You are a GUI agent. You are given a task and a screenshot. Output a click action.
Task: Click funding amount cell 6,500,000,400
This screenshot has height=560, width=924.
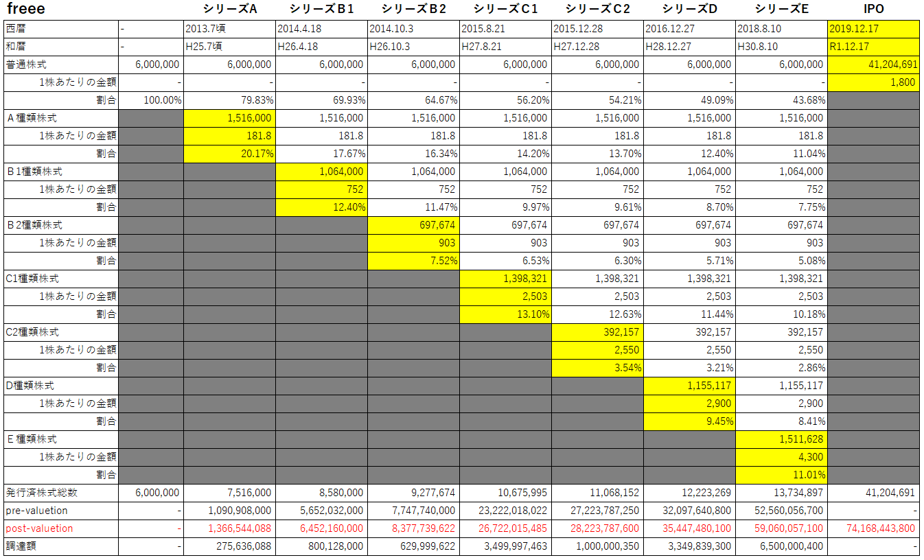click(781, 547)
